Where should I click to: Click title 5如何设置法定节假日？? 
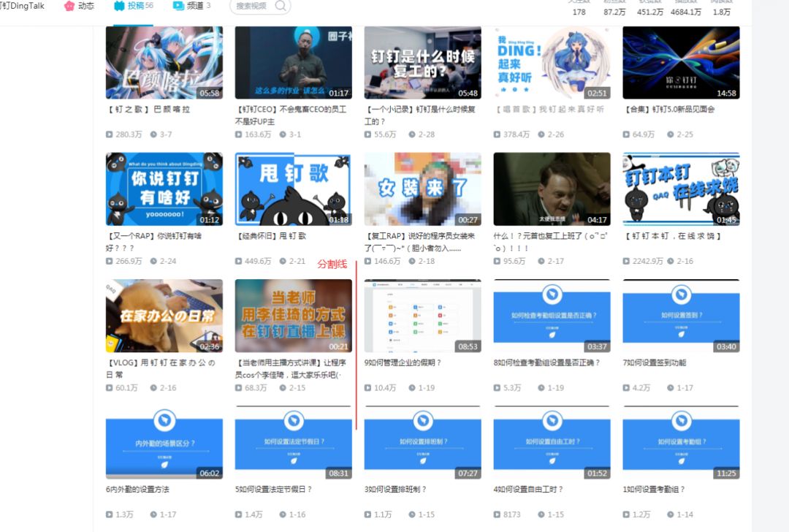click(273, 489)
